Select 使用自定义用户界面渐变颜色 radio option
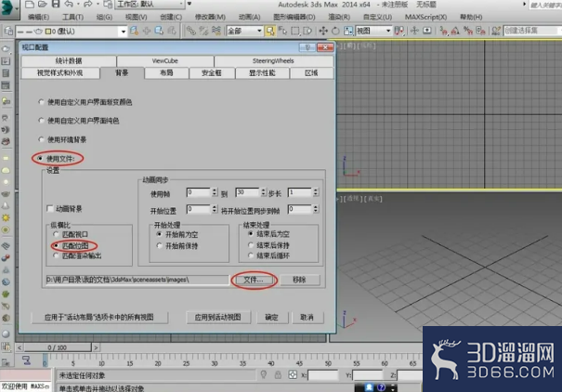Image resolution: width=562 pixels, height=392 pixels. point(41,102)
